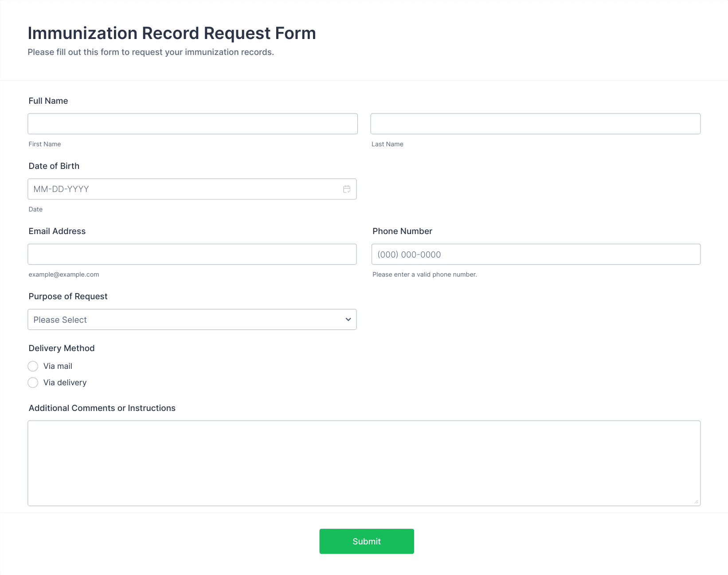This screenshot has height=575, width=728.
Task: Open the calendar date picker icon
Action: pos(347,189)
